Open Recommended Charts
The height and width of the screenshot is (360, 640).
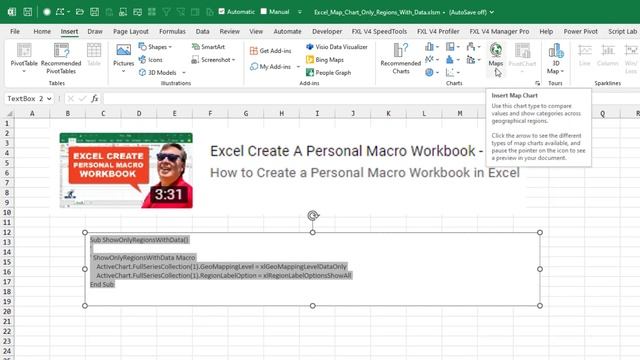pos(400,58)
